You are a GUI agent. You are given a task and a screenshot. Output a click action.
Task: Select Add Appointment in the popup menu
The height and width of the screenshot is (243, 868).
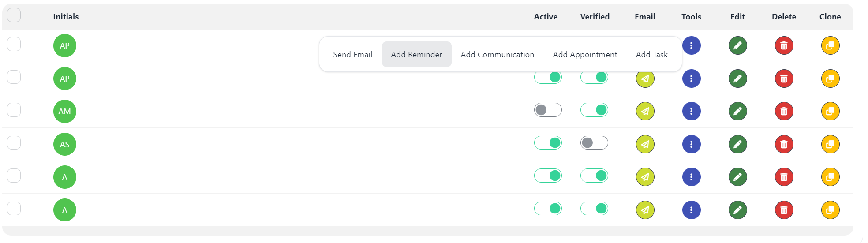(x=585, y=55)
